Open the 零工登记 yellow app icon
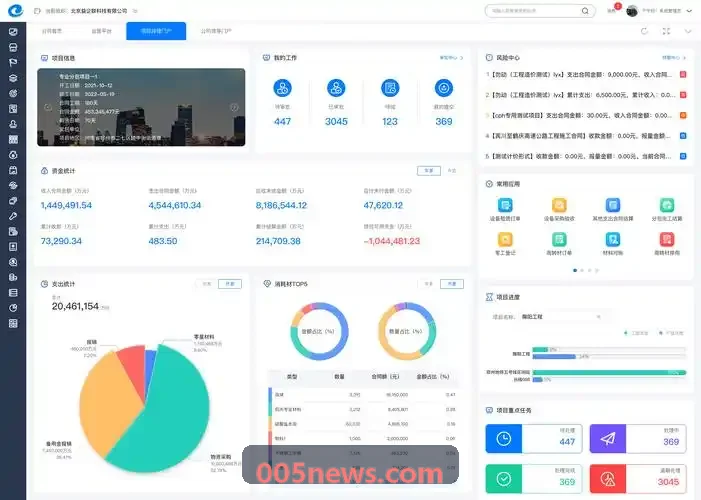701x500 pixels. 505,239
